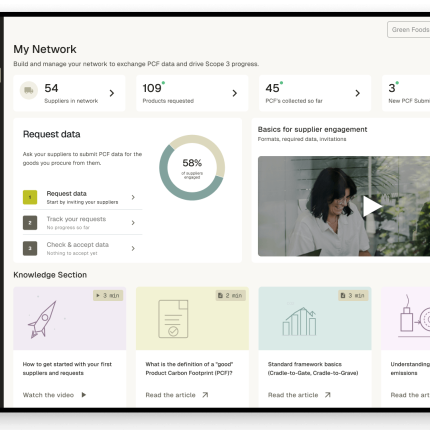
Task: Click the step 1 badge for Request data
Action: pos(30,197)
